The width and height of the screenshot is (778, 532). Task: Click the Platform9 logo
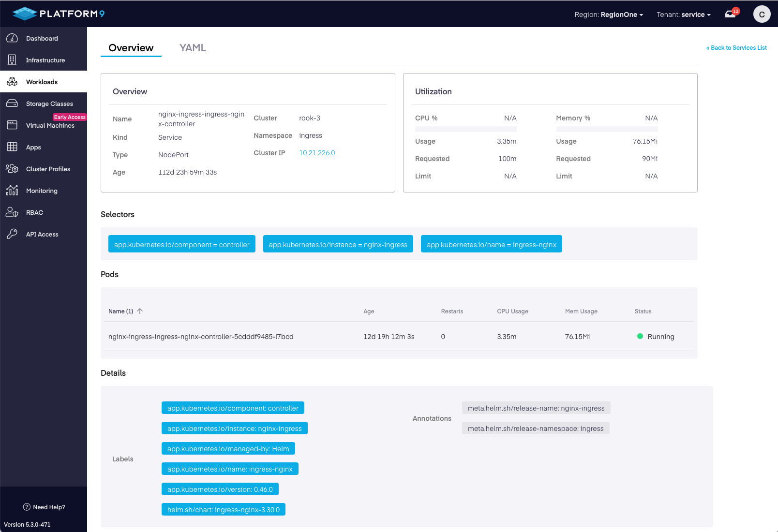click(x=59, y=14)
